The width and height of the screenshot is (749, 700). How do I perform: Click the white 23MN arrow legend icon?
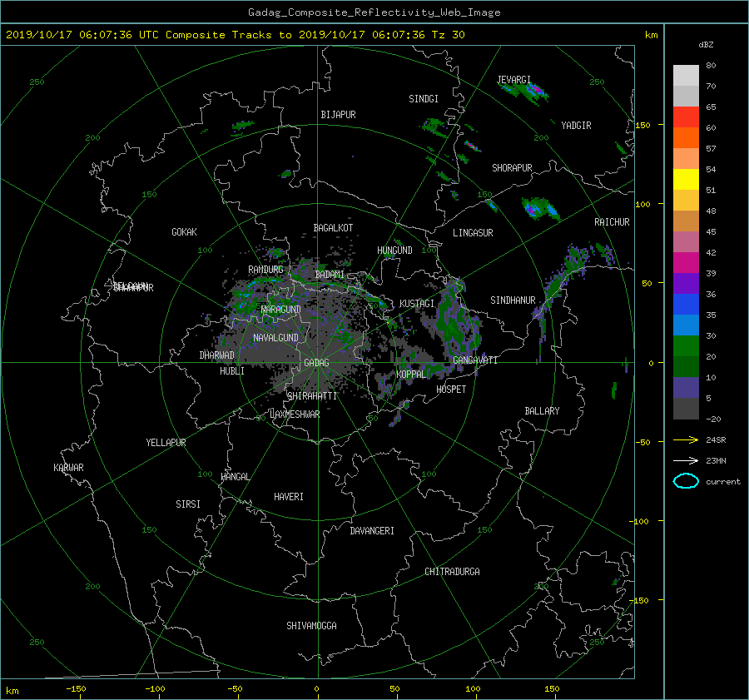[686, 460]
